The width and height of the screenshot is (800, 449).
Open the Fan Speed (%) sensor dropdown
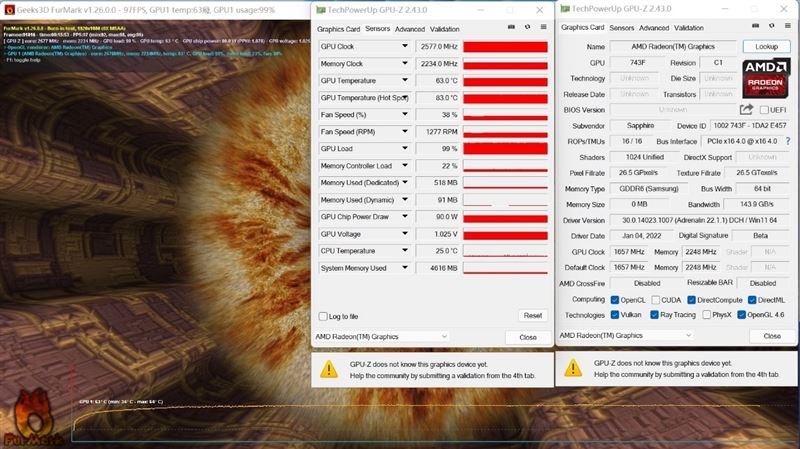tap(405, 114)
